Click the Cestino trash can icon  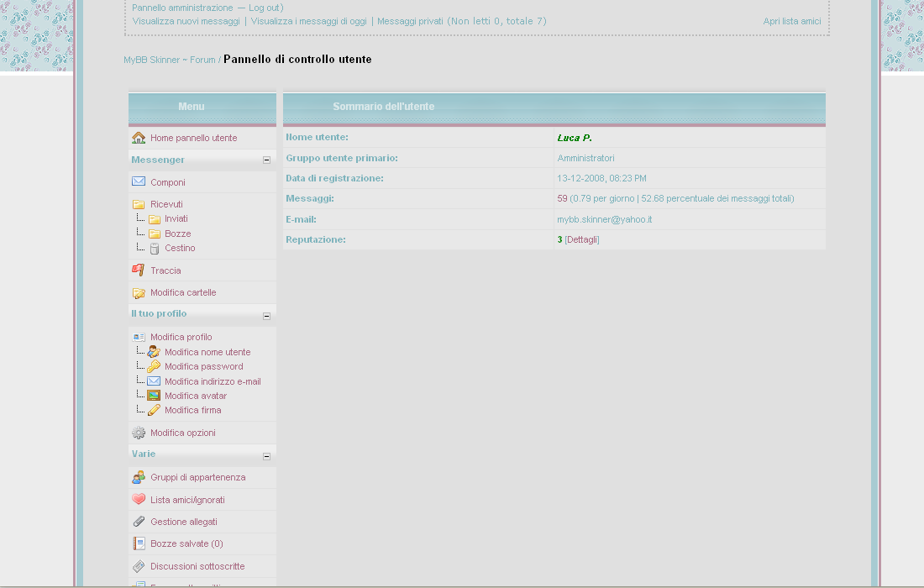[155, 249]
